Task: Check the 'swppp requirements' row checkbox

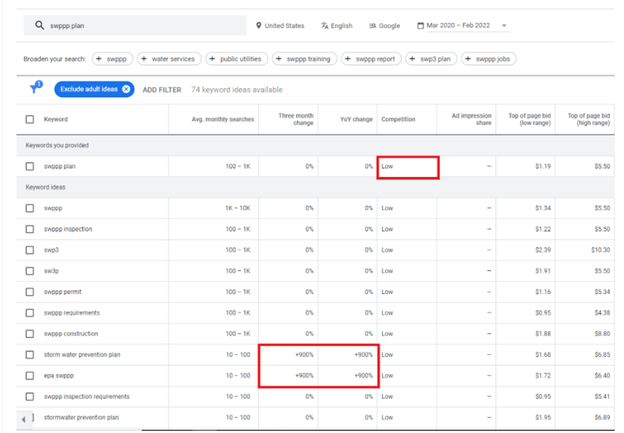Action: tap(30, 313)
